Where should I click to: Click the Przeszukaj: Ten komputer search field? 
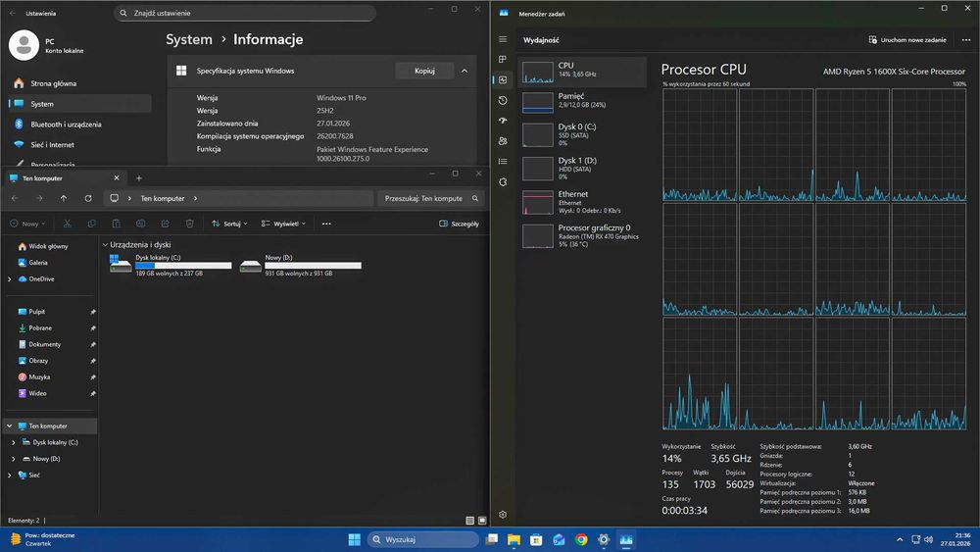click(x=431, y=198)
